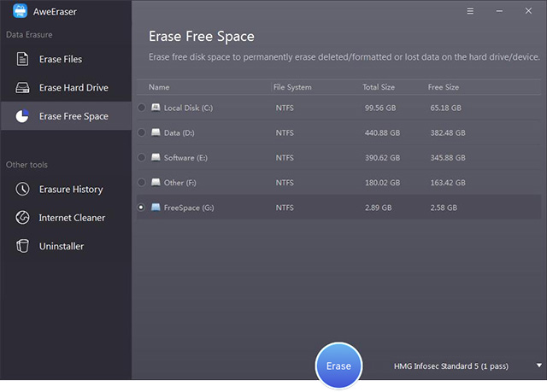The height and width of the screenshot is (392, 547).
Task: Expand the erasure standard dropdown arrow
Action: click(x=539, y=366)
